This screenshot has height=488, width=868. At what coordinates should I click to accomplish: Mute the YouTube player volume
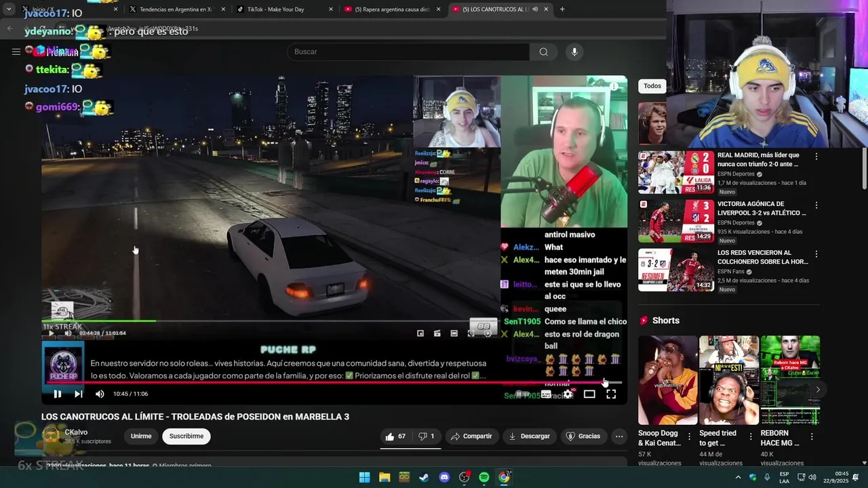click(x=100, y=394)
